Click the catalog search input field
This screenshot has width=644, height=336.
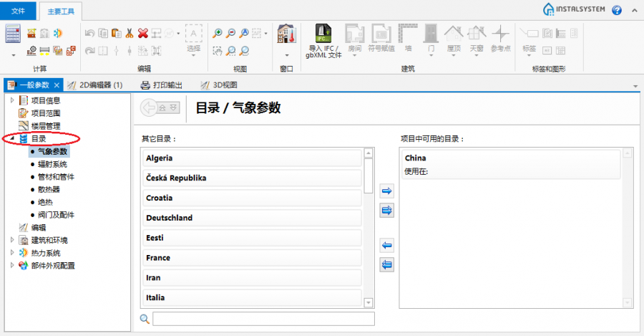coord(263,319)
